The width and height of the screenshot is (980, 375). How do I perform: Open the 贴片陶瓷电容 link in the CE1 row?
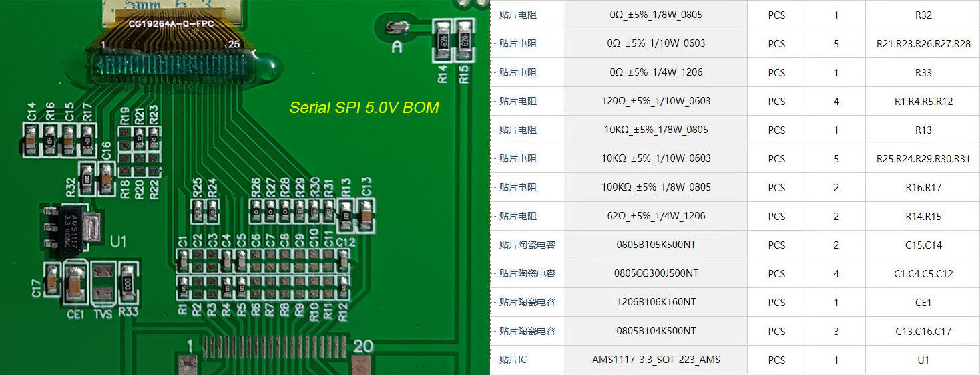527,302
